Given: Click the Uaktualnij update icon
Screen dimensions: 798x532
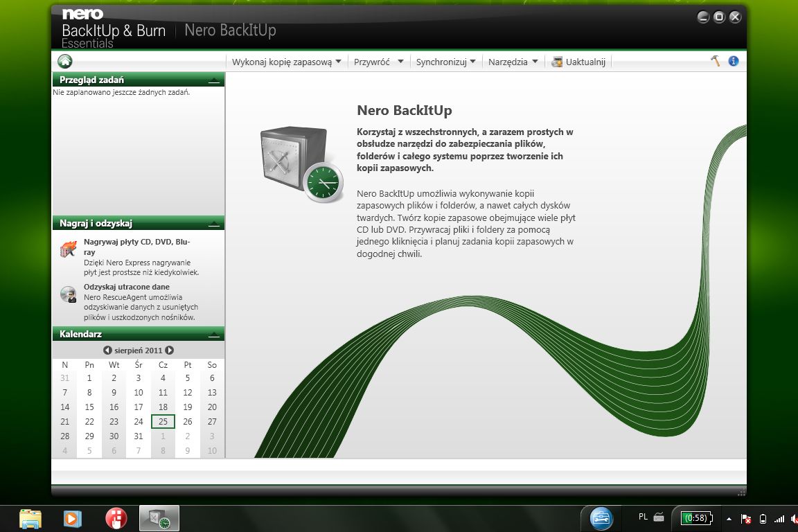Looking at the screenshot, I should [557, 62].
